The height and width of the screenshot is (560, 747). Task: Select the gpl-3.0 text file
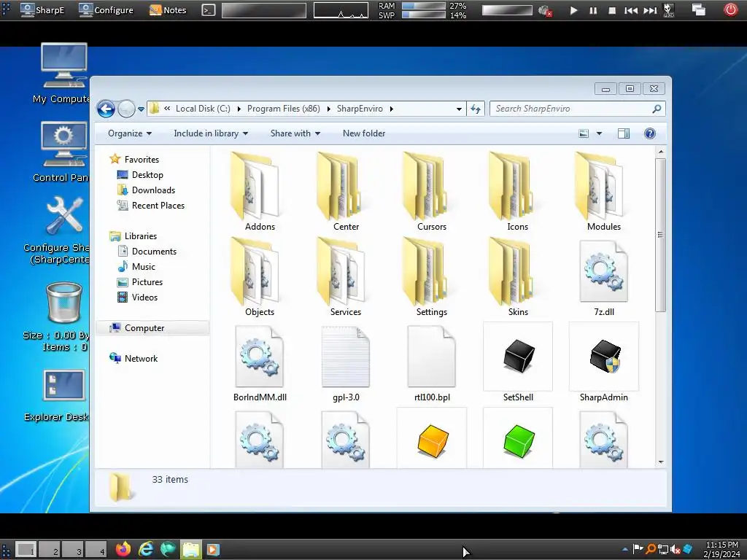(346, 363)
